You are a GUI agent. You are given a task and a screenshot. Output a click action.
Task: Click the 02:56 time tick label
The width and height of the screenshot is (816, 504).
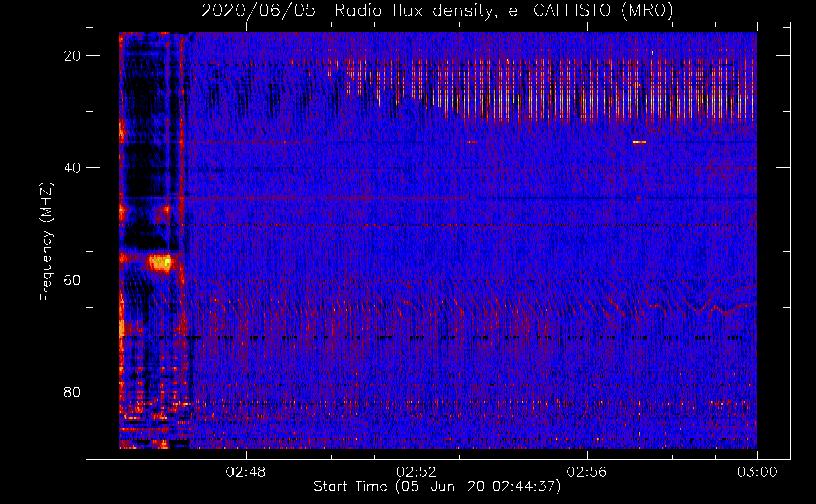[587, 472]
